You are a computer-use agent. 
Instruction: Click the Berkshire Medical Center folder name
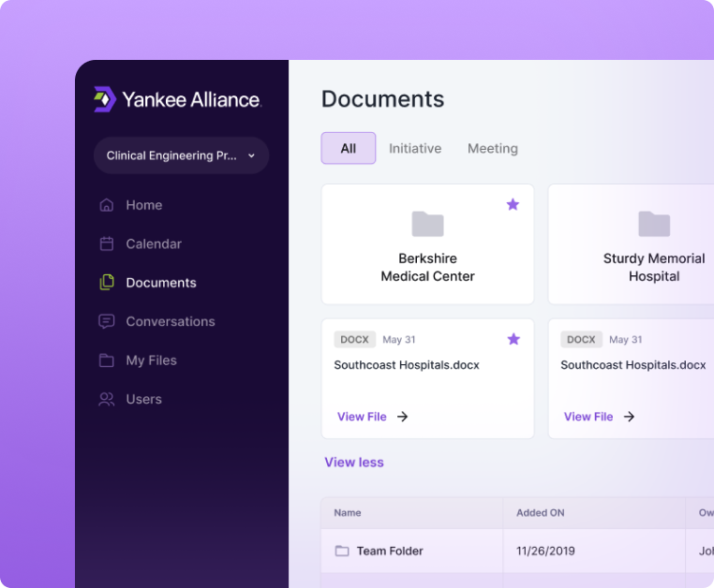coord(427,267)
